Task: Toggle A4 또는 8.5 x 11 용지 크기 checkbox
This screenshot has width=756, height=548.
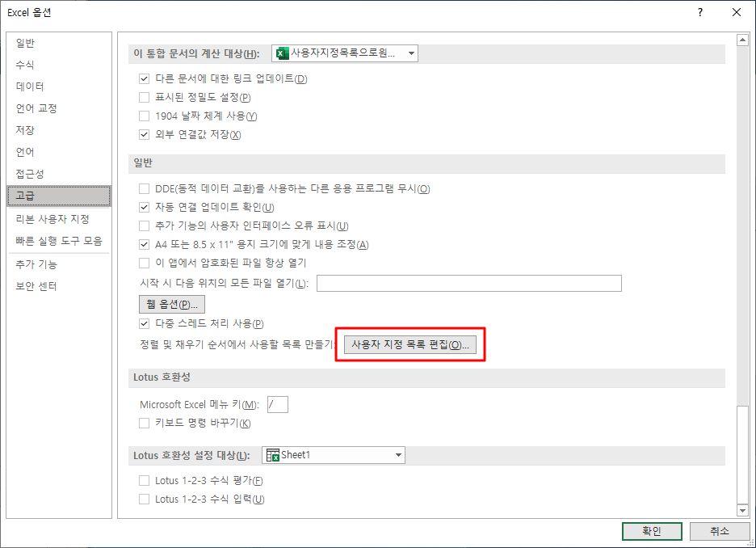Action: (x=144, y=245)
